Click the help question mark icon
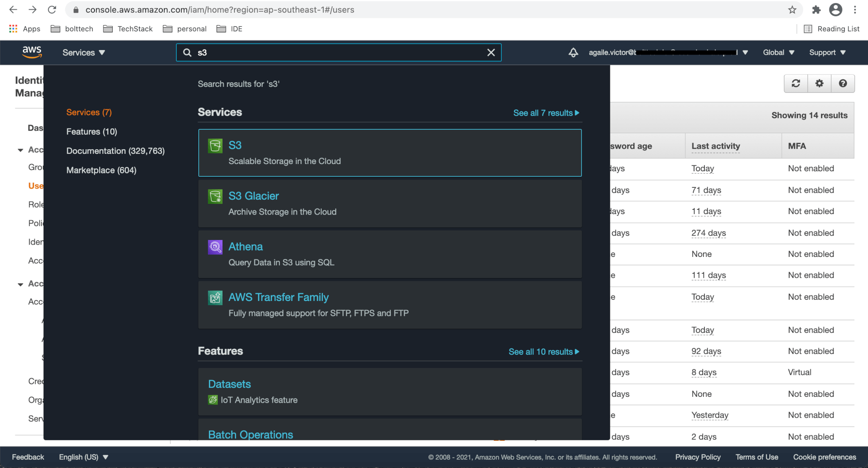The width and height of the screenshot is (868, 468). (843, 84)
